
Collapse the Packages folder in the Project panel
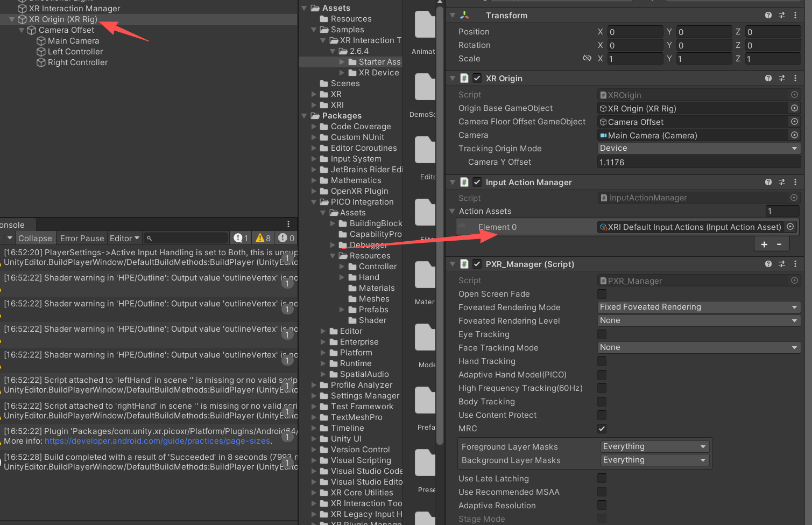pos(305,115)
